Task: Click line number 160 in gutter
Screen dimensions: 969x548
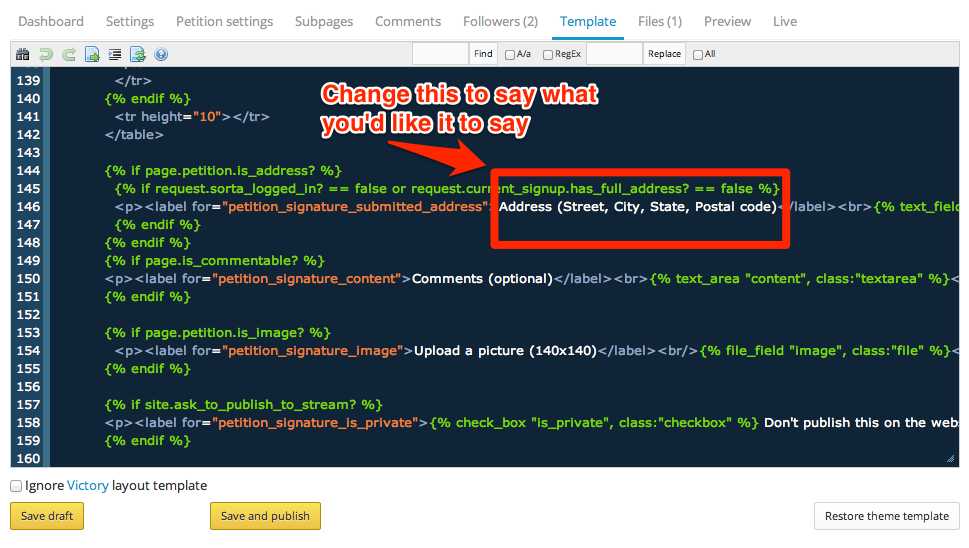Action: pos(28,458)
